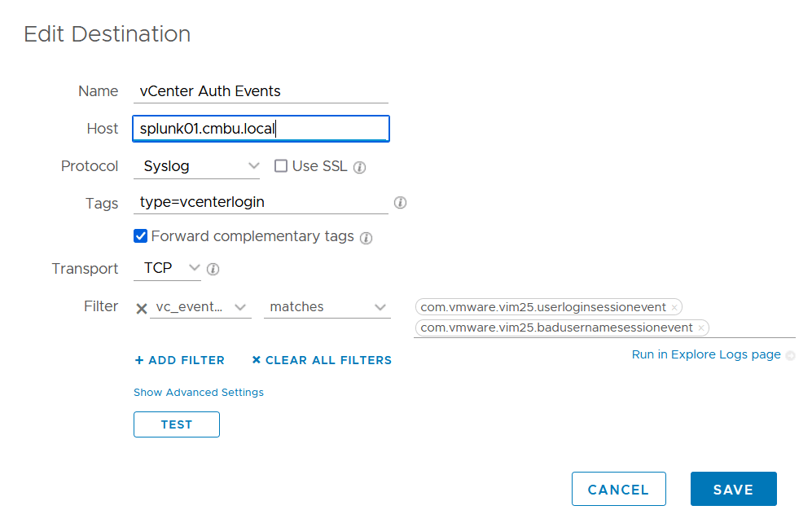Click the Name input field

point(261,91)
